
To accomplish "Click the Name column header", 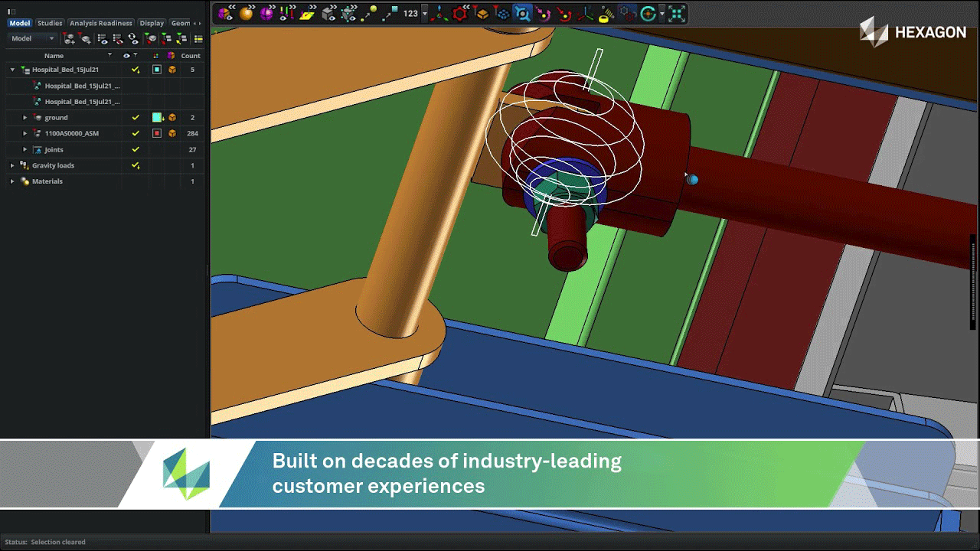I will (x=54, y=56).
